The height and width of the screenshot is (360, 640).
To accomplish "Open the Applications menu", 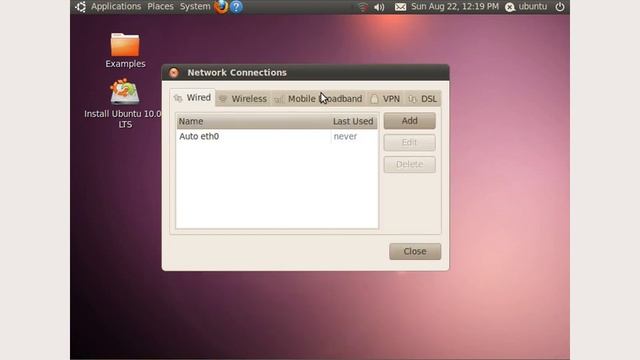I will (116, 7).
